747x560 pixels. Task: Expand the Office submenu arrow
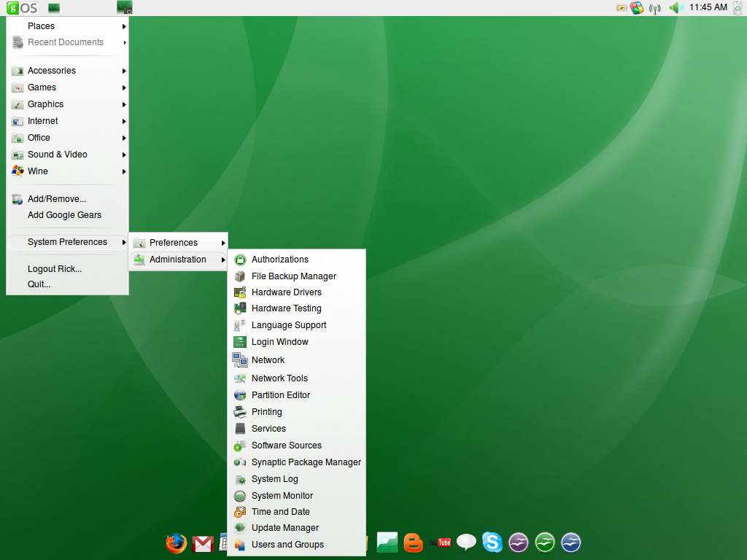point(124,138)
